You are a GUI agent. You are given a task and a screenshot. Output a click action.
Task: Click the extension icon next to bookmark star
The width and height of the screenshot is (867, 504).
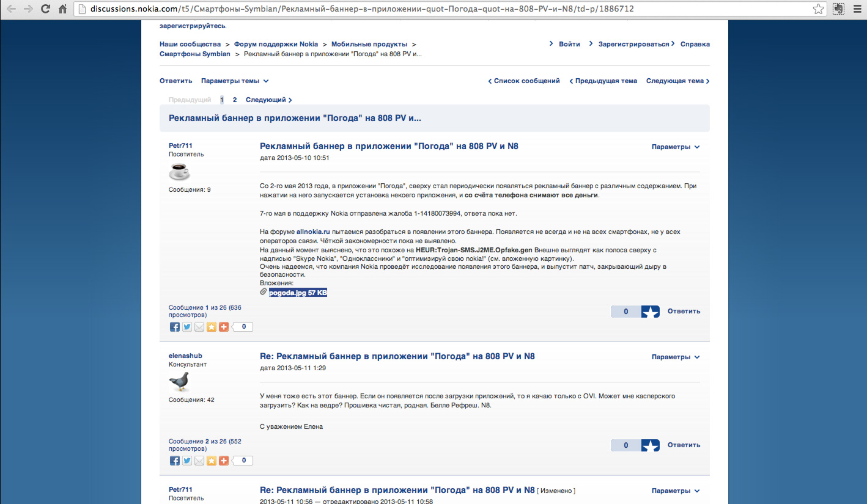click(x=839, y=9)
